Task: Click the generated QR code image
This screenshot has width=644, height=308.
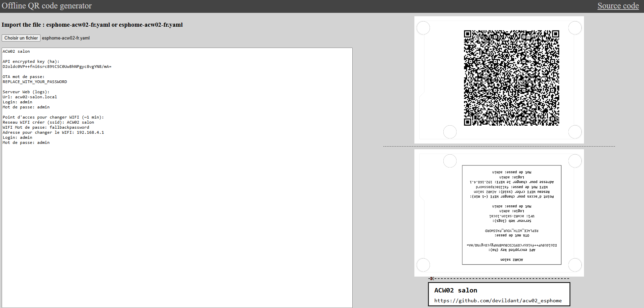Action: (511, 78)
